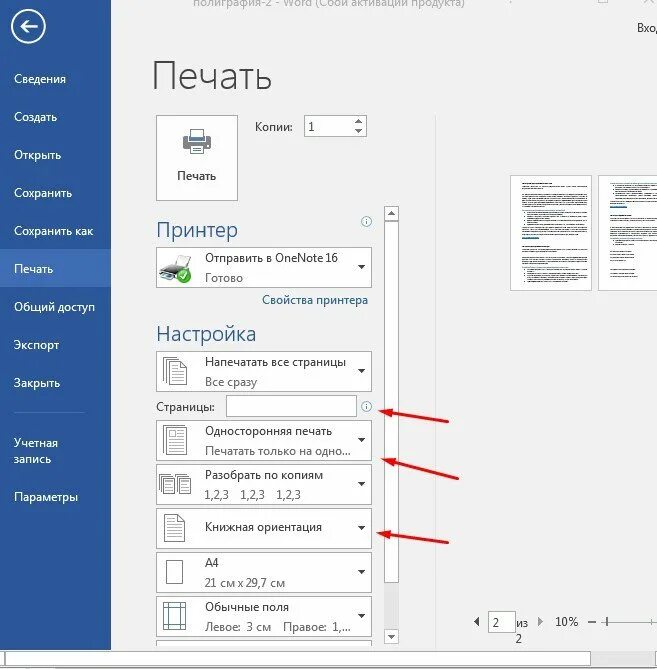Click the one-sided print icon
Viewport: 657px width, 669px height.
point(175,440)
